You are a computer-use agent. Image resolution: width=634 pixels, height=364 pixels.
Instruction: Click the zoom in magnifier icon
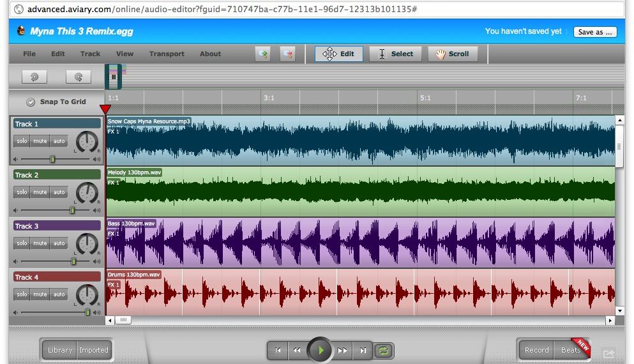(262, 54)
